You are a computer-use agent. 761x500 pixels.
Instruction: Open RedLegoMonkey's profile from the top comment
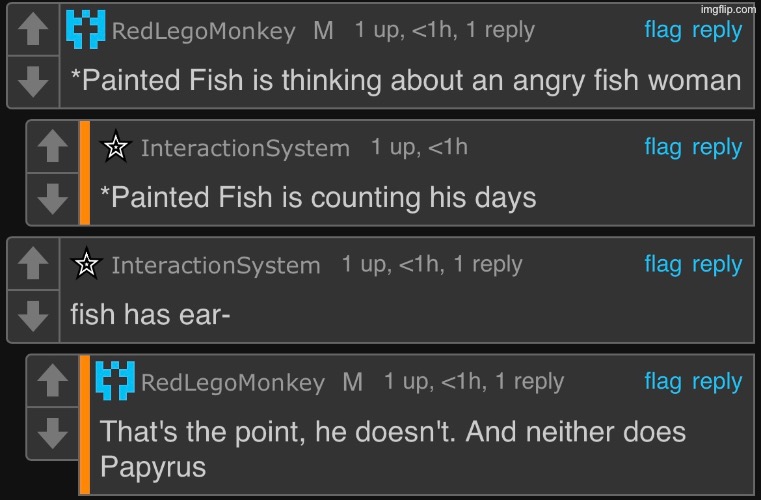pyautogui.click(x=203, y=31)
